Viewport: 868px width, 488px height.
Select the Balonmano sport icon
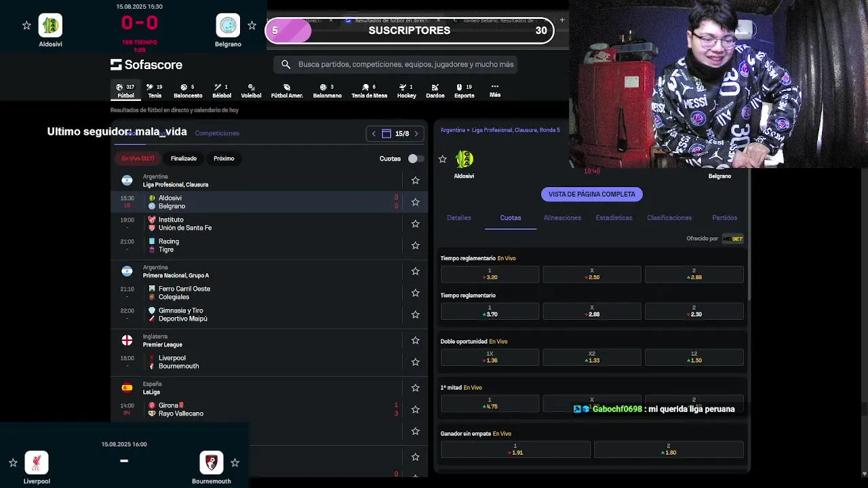(327, 91)
